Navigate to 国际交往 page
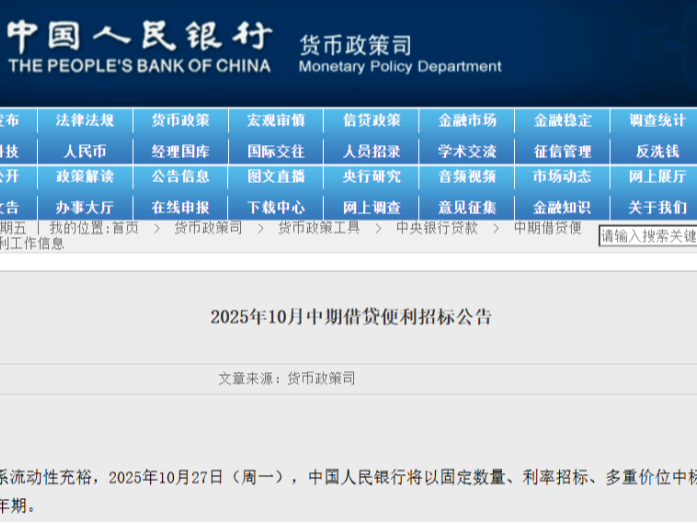Image resolution: width=697 pixels, height=523 pixels. pos(276,151)
